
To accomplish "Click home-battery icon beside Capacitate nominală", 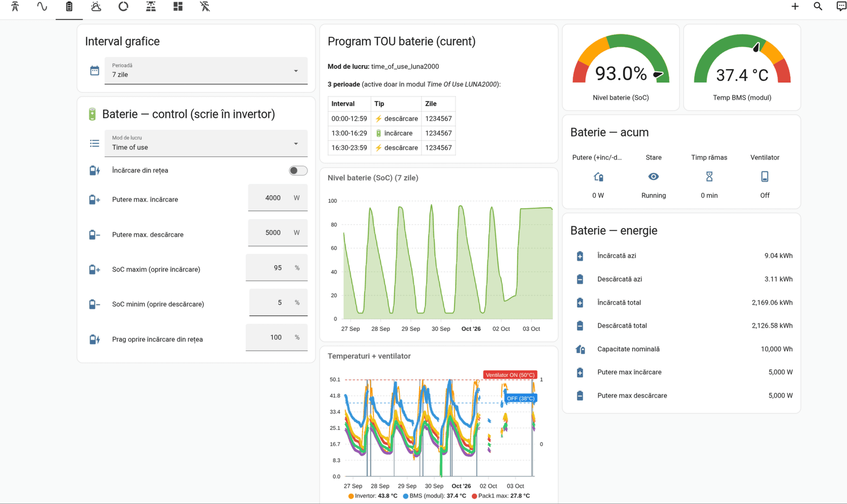I will coord(580,349).
